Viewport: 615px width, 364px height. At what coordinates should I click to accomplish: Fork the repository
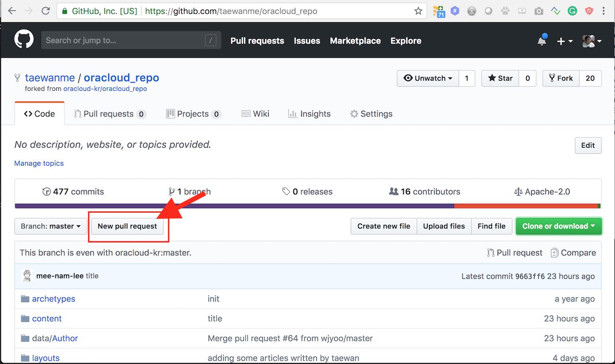[561, 78]
